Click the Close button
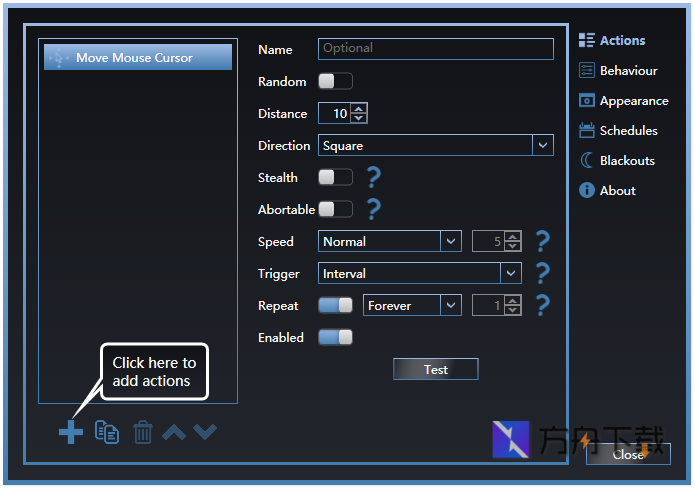The height and width of the screenshot is (489, 695). coord(628,454)
